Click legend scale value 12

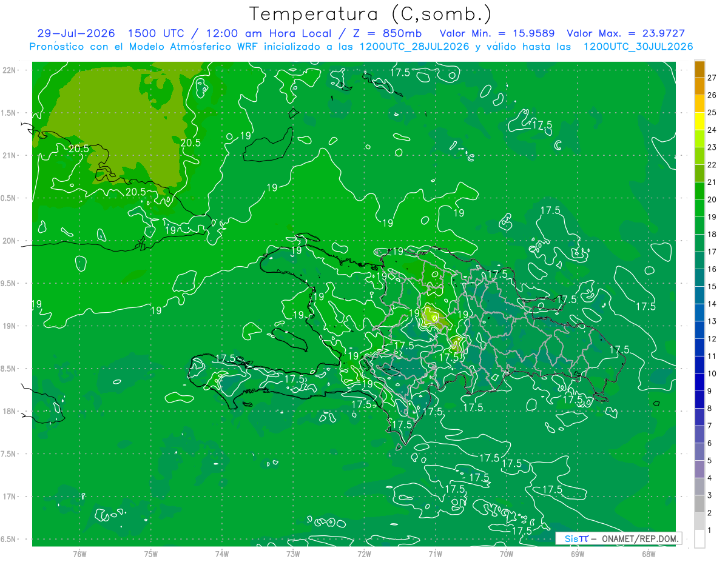[x=712, y=339]
